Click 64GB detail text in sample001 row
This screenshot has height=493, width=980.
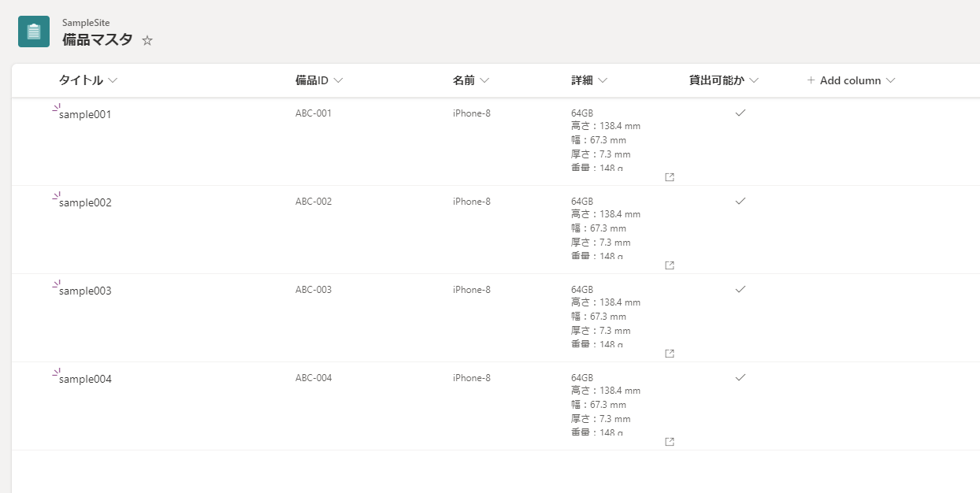click(582, 113)
